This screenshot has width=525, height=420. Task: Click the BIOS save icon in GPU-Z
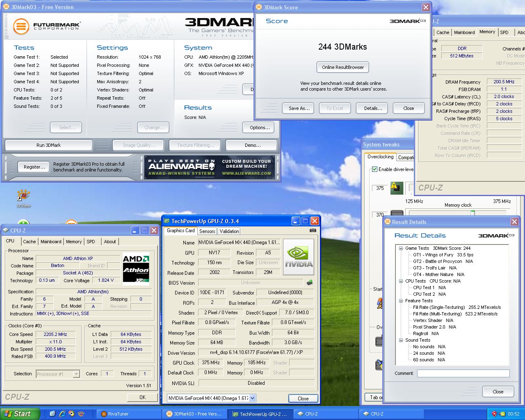pyautogui.click(x=310, y=283)
